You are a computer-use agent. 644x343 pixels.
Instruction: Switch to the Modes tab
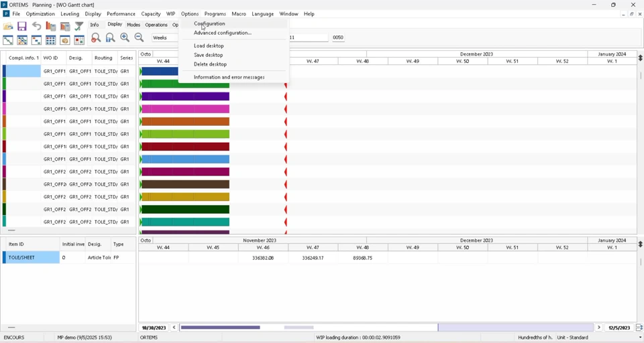point(133,25)
